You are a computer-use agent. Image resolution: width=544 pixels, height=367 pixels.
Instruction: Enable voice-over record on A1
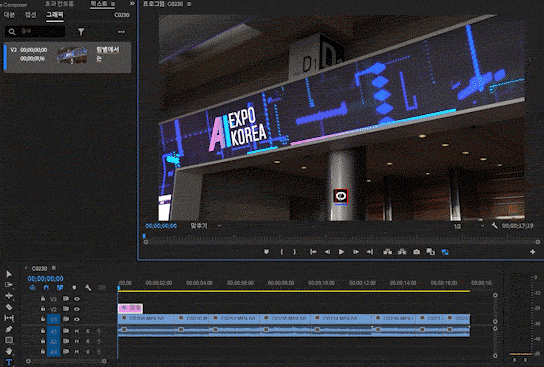tap(99, 331)
